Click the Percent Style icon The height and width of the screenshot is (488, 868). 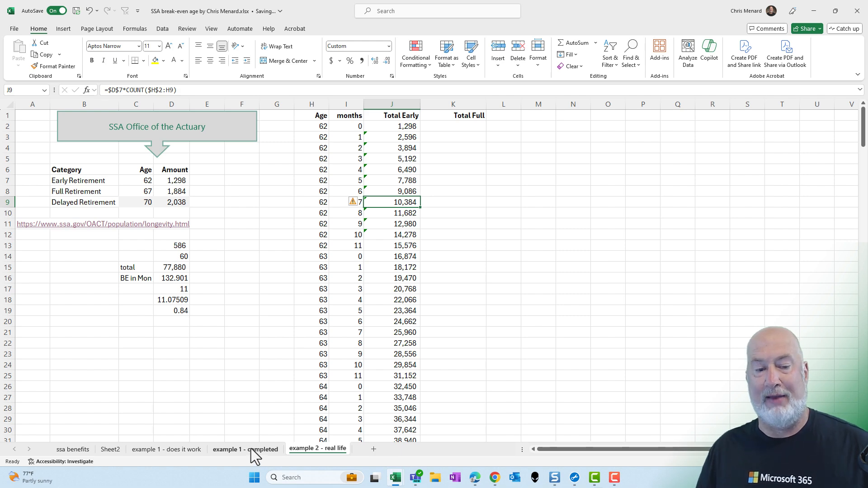[x=349, y=61]
